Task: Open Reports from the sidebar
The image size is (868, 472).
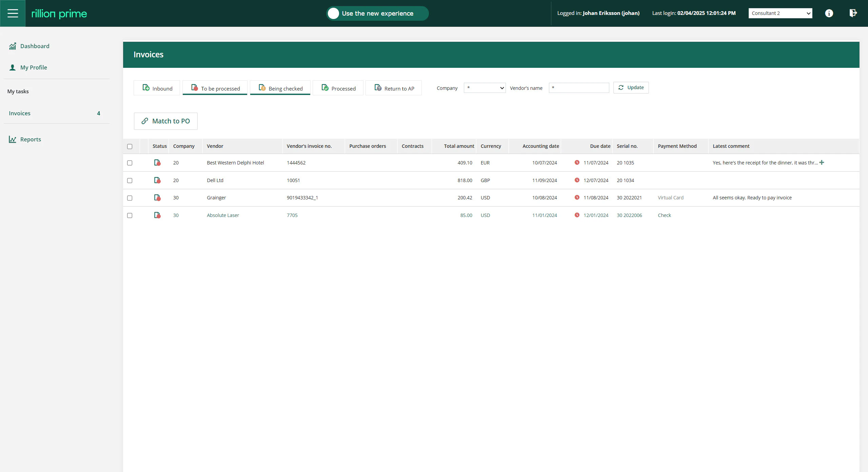Action: [x=30, y=139]
